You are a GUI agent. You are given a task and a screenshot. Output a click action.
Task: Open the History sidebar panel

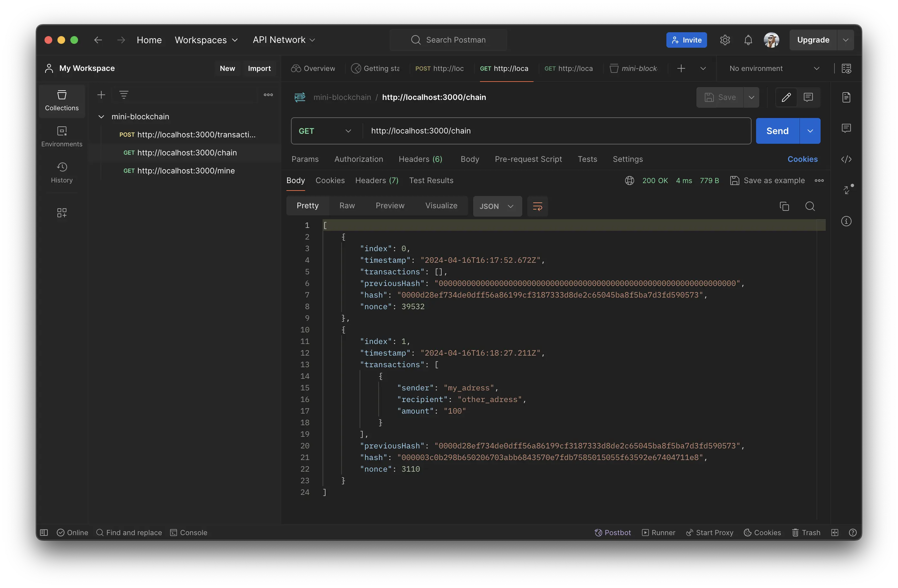(62, 172)
